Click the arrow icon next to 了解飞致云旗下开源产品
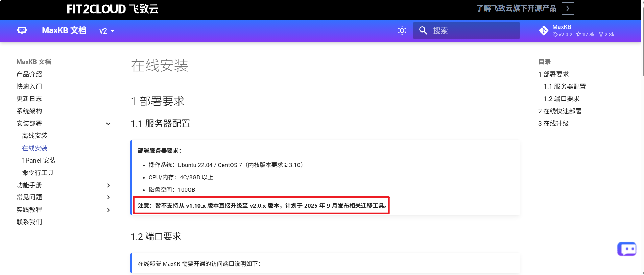 (568, 8)
